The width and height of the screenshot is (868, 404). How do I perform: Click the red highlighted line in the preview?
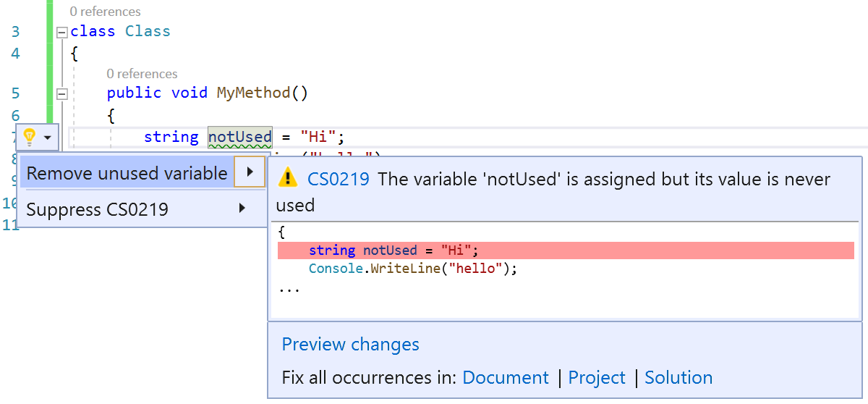(566, 251)
